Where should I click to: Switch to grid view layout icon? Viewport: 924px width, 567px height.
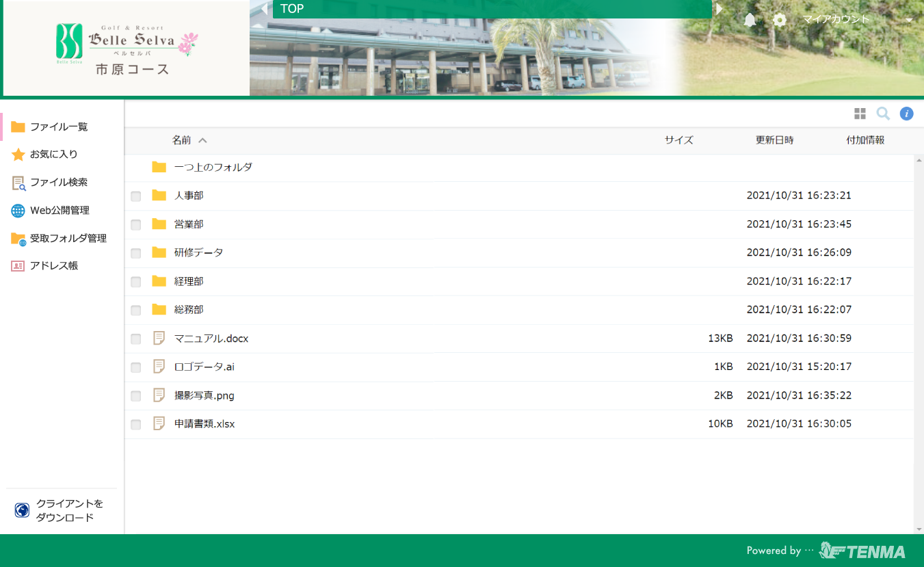(x=860, y=114)
